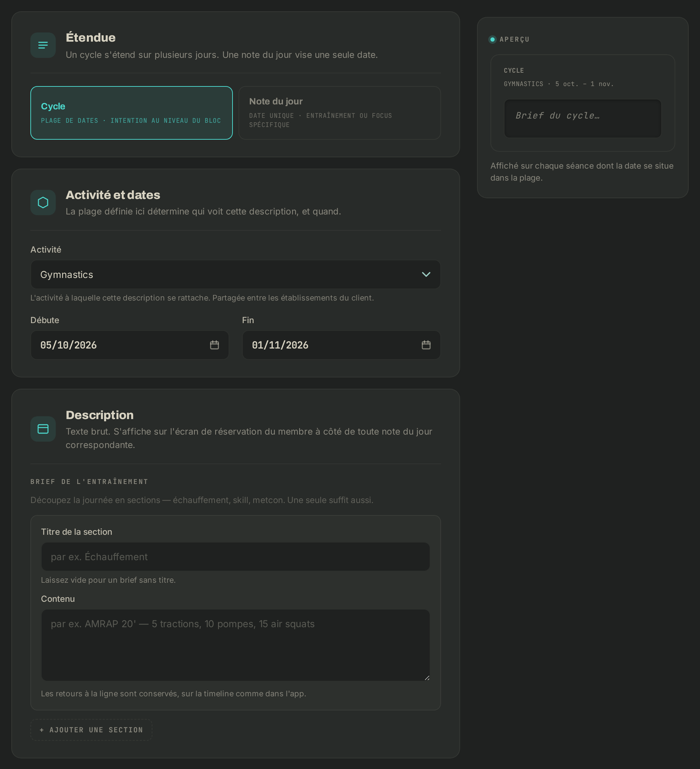700x769 pixels.
Task: Open the calendar picker for Débute date
Action: (x=214, y=345)
